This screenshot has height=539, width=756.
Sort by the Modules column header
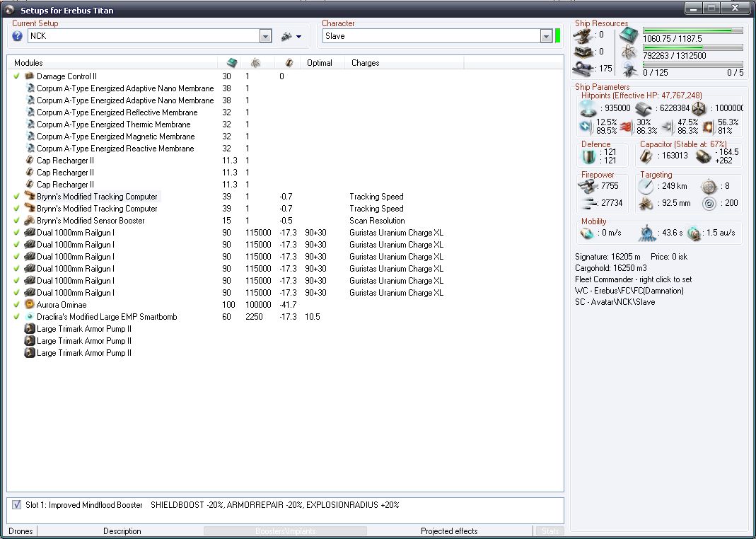28,63
